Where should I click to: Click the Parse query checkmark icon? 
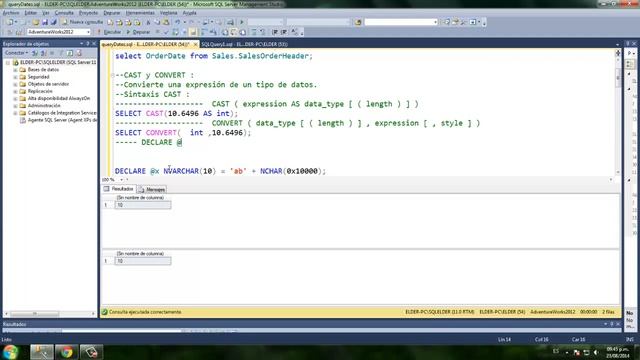(x=166, y=32)
